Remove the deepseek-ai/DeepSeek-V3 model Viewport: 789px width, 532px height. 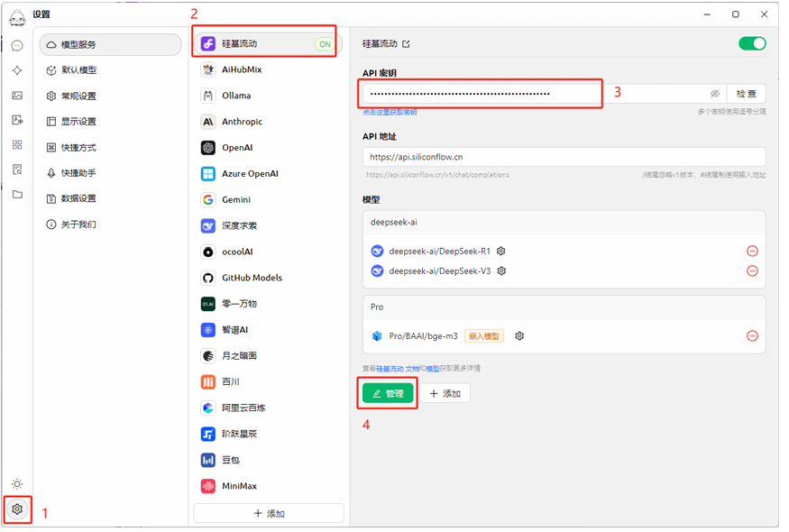pyautogui.click(x=752, y=271)
